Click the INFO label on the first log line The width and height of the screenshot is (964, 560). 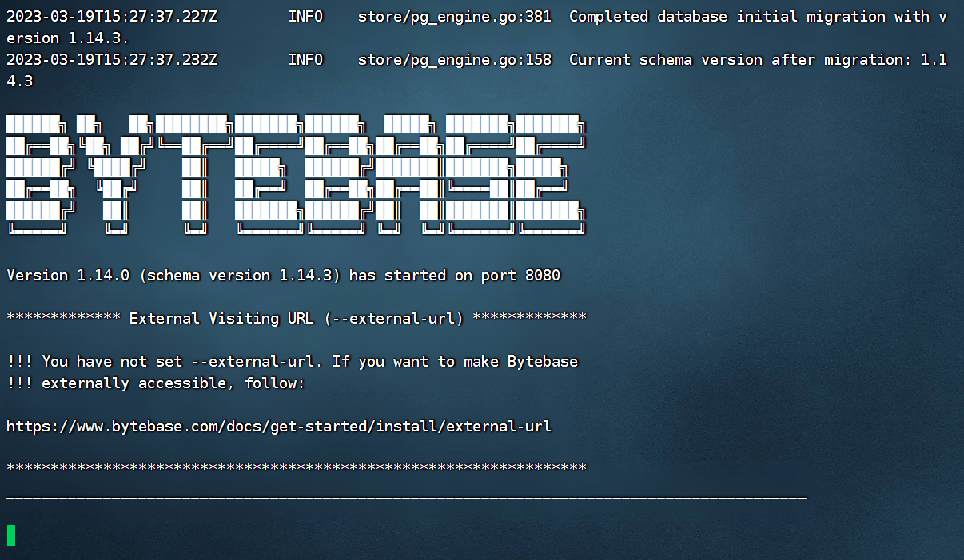point(305,16)
